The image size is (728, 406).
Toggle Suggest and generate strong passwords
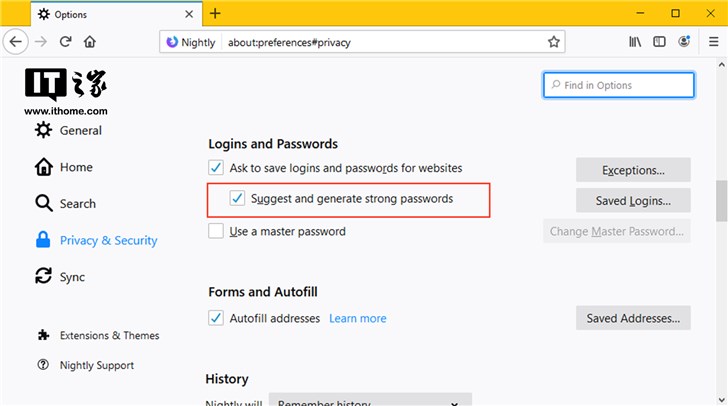coord(237,199)
